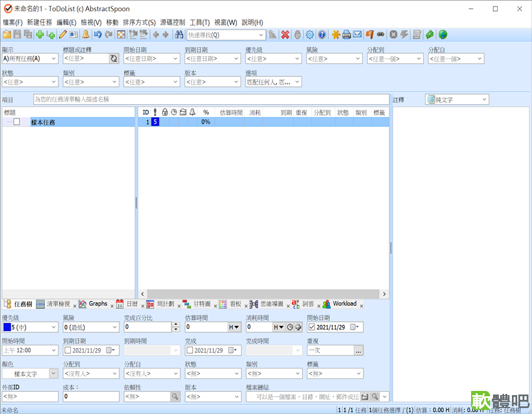Open the 新建任務 menu

tap(40, 22)
